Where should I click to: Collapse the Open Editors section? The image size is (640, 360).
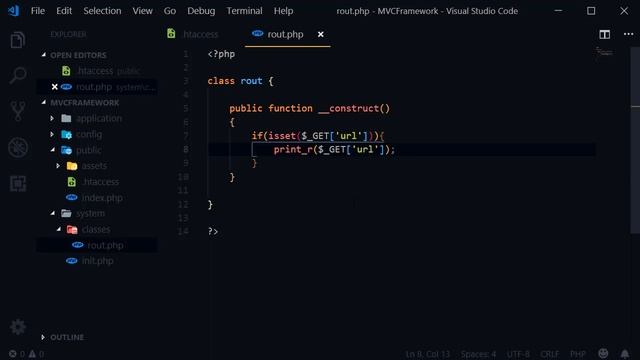(x=78, y=55)
